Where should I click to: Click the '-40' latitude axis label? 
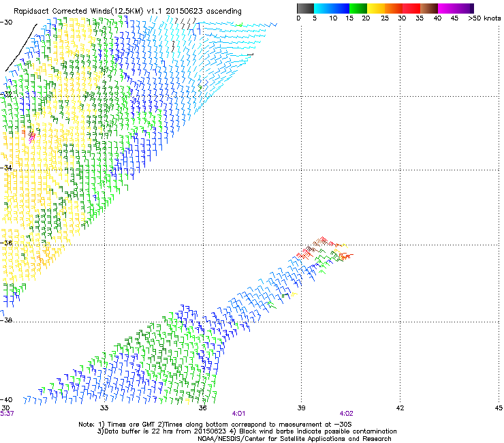[6, 399]
